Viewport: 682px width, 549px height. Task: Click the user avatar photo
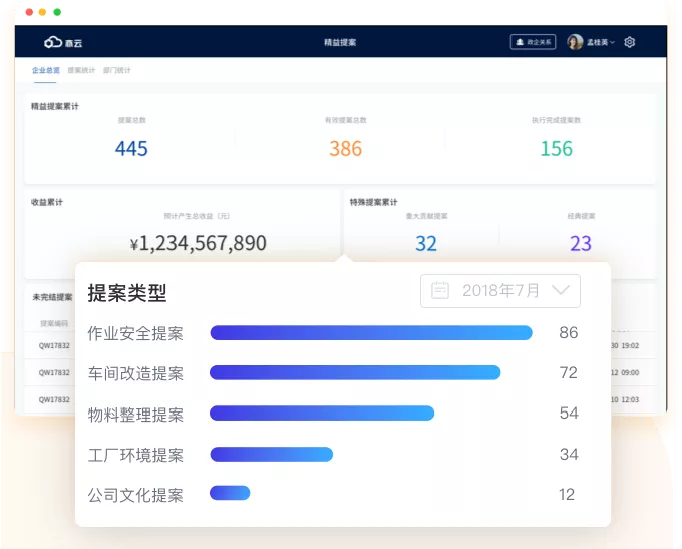click(x=575, y=42)
